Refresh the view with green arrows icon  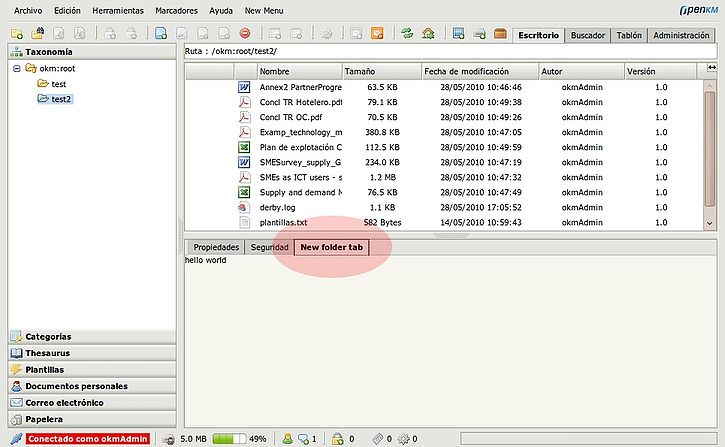(407, 33)
